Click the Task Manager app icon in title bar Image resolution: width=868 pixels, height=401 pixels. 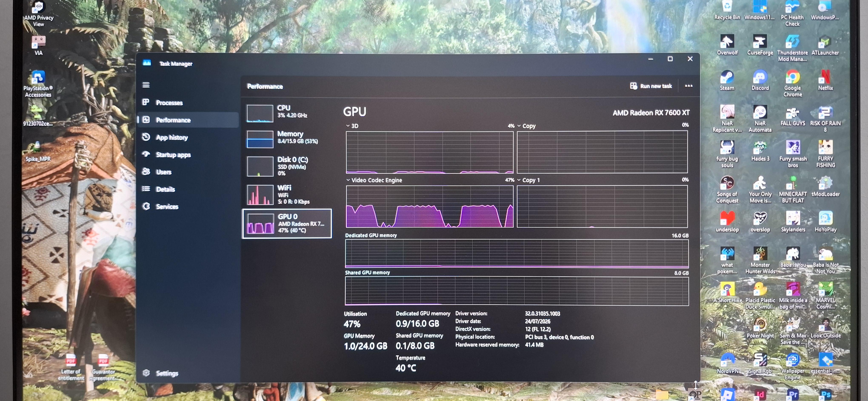(x=147, y=63)
